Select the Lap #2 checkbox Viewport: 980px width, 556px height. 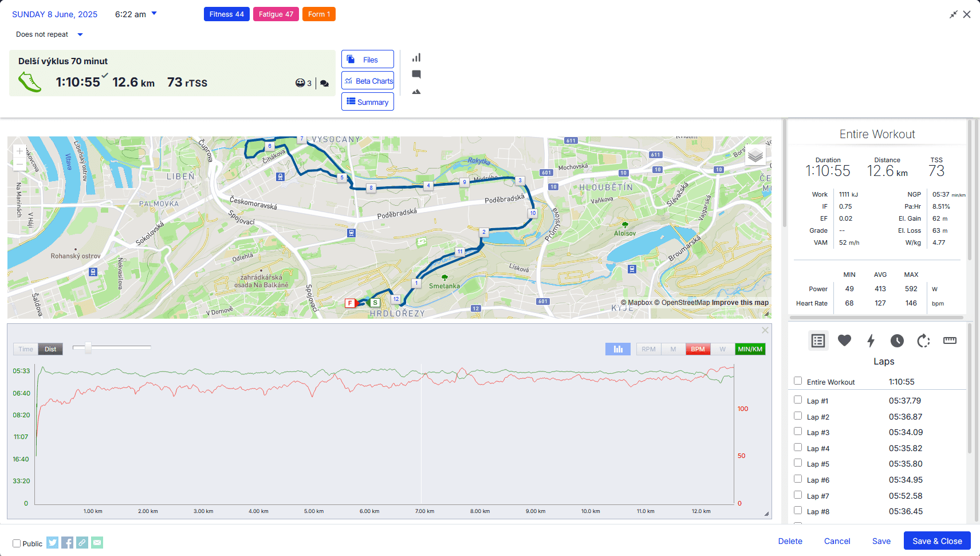(x=798, y=416)
